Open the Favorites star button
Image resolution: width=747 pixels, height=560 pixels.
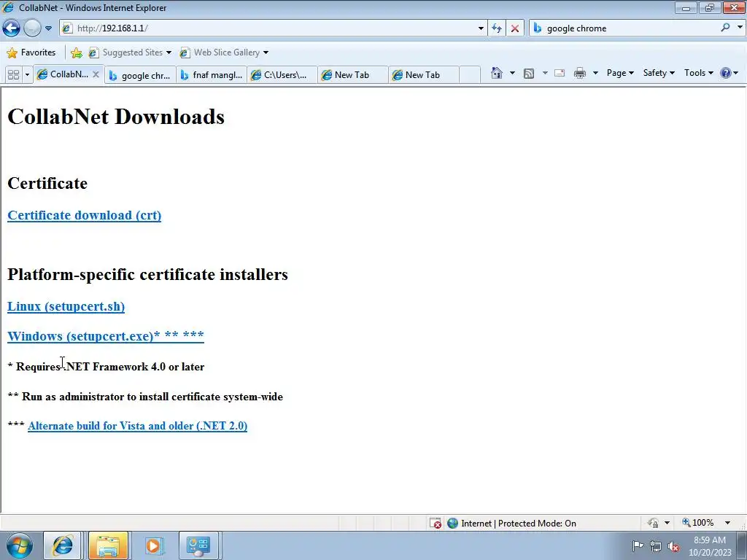(x=31, y=52)
